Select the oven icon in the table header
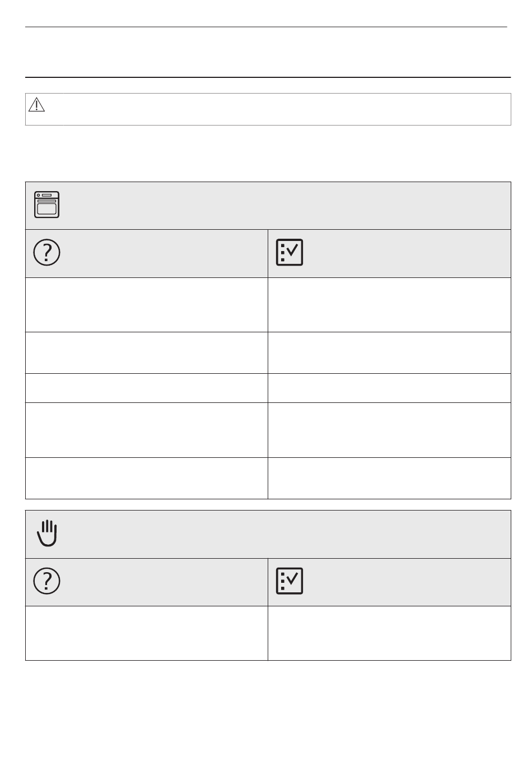Screen dimensions: 532x770 (x=47, y=205)
